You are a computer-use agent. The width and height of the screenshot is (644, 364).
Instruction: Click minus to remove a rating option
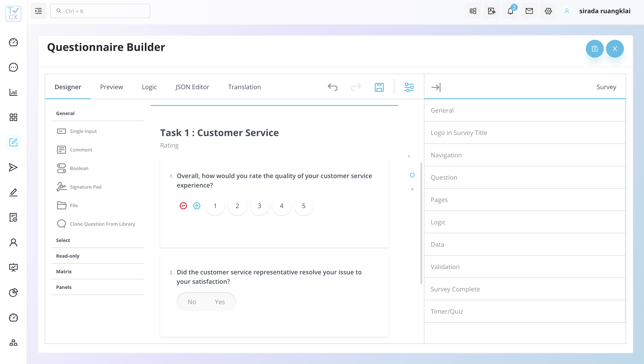(x=183, y=206)
